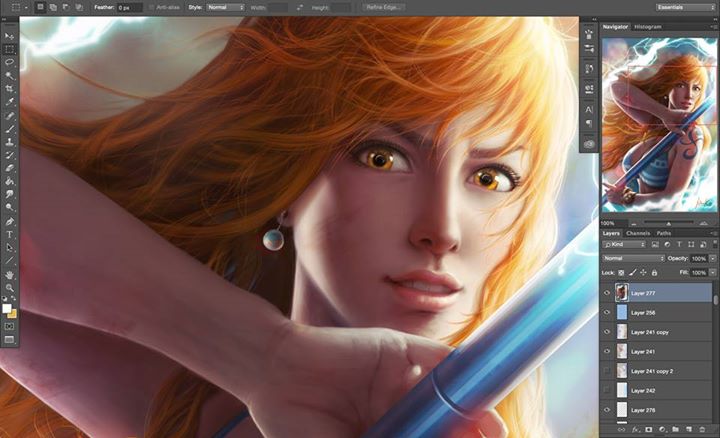Select the Lasso tool
This screenshot has height=438, width=720.
[10, 62]
